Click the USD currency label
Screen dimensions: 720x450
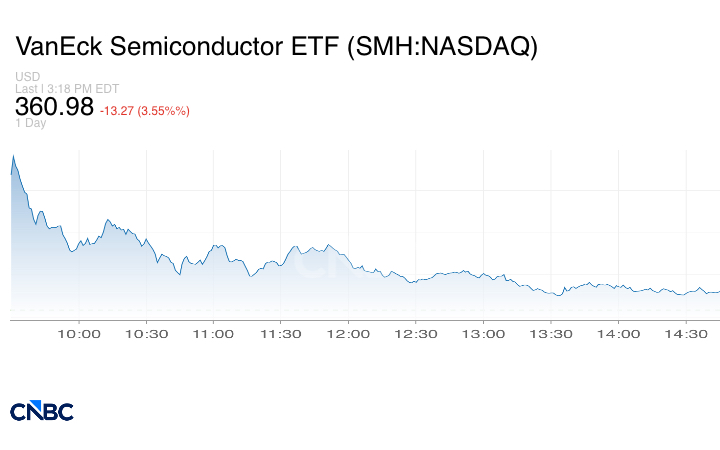(27, 77)
